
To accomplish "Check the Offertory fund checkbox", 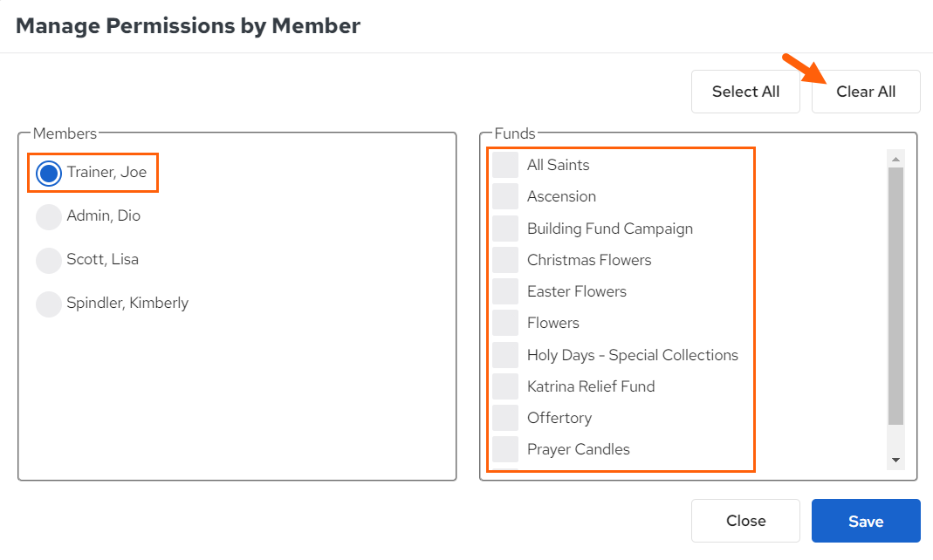I will pyautogui.click(x=505, y=418).
